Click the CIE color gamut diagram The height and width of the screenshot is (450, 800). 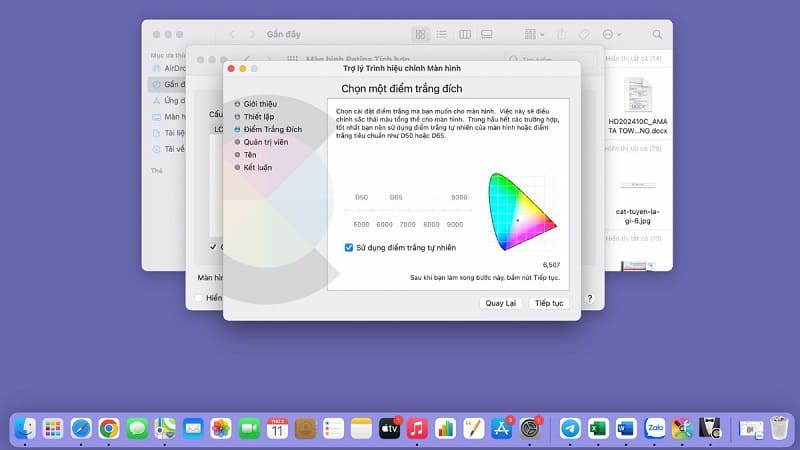tap(521, 211)
